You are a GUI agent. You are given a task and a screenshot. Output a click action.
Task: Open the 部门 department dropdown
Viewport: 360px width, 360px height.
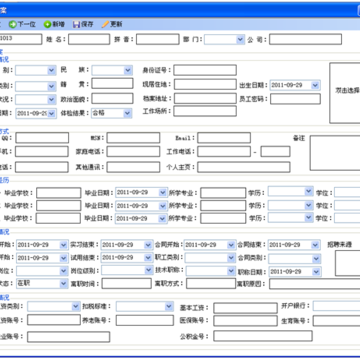click(240, 40)
